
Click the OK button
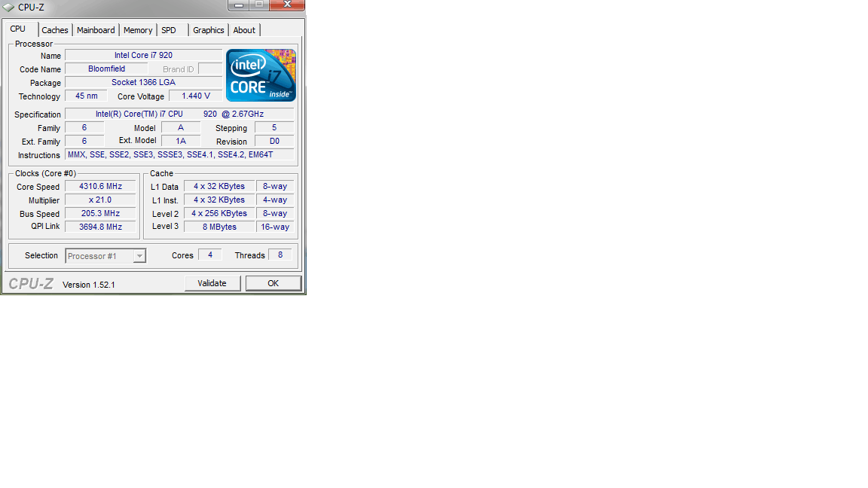tap(274, 283)
